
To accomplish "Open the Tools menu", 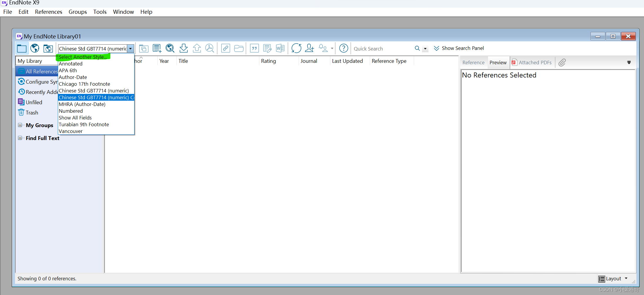I will coord(100,12).
